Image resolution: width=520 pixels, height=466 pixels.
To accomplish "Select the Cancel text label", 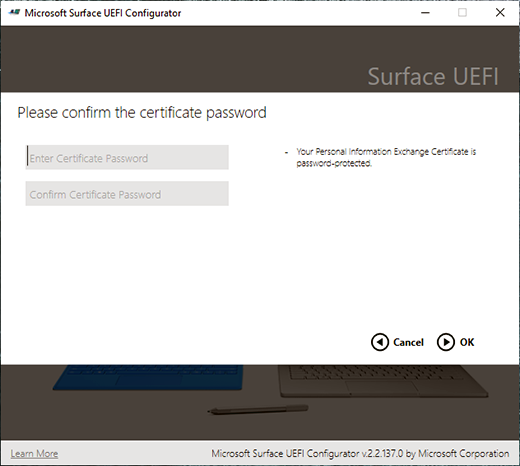I will click(408, 342).
